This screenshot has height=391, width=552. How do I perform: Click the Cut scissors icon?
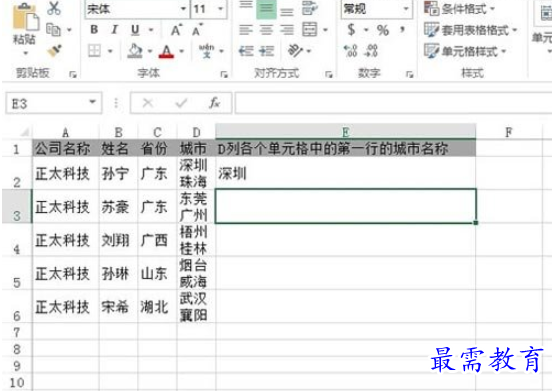click(54, 8)
